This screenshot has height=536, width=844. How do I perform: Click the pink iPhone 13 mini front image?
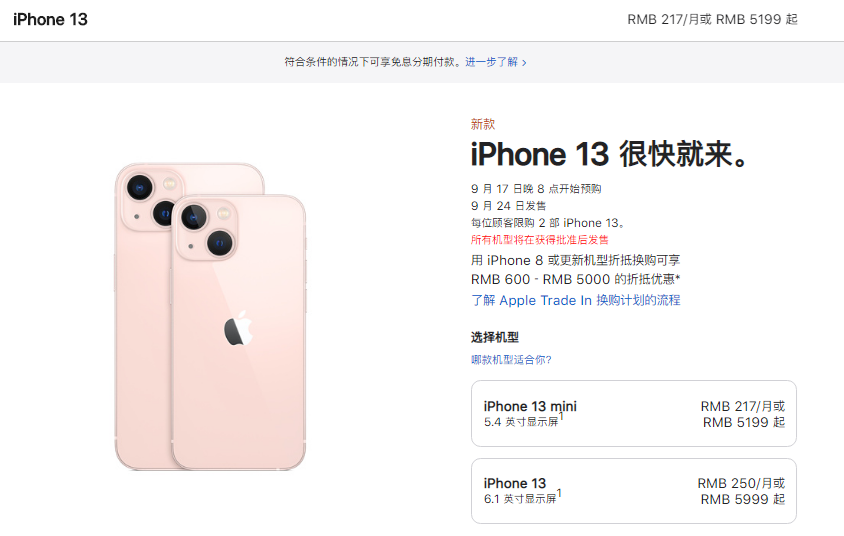point(238,333)
